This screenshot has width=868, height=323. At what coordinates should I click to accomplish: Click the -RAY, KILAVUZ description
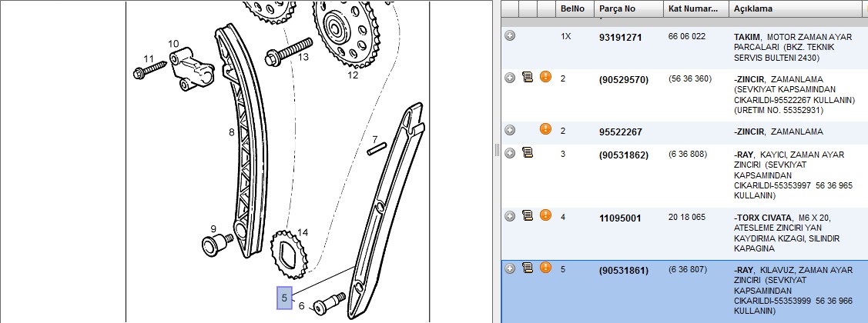pyautogui.click(x=793, y=291)
